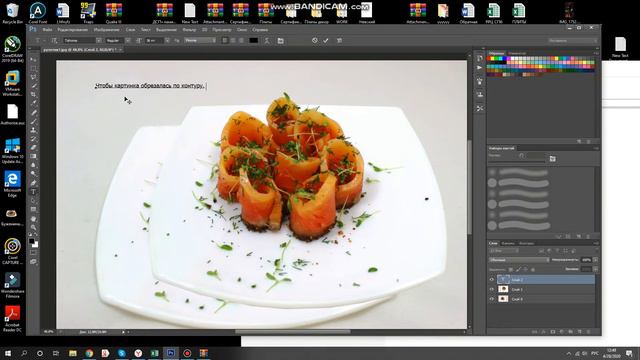The height and width of the screenshot is (360, 640).
Task: Create a new layer from Layers panel
Action: pyautogui.click(x=579, y=332)
